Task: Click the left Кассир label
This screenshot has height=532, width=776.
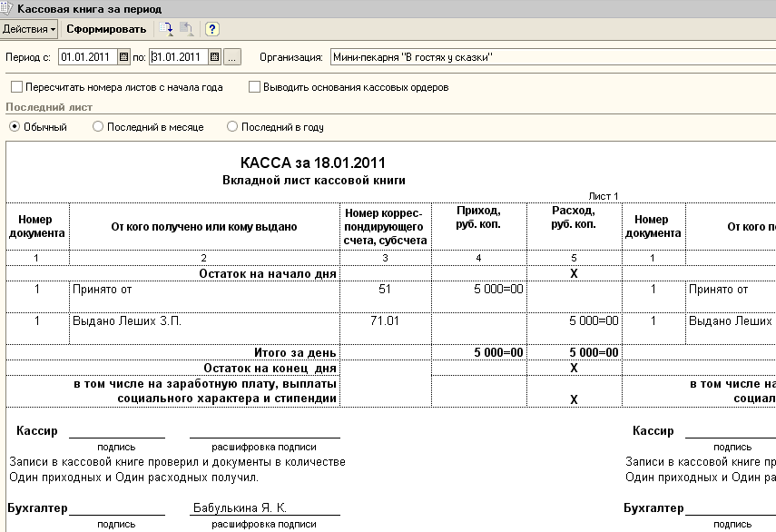Action: pyautogui.click(x=37, y=430)
